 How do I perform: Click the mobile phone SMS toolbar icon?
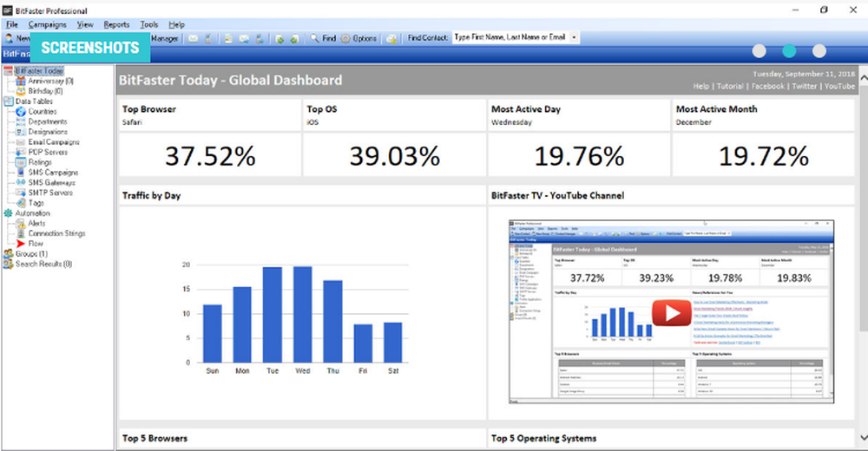pyautogui.click(x=208, y=38)
